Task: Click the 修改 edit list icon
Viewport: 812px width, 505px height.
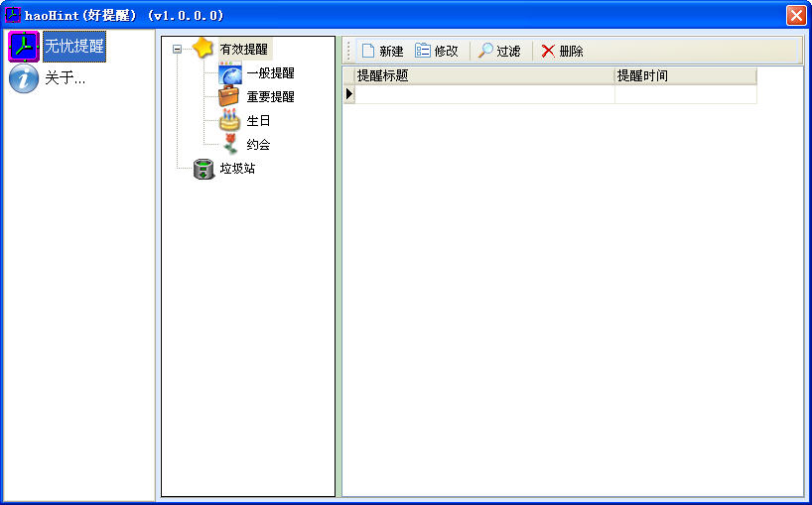Action: pyautogui.click(x=423, y=51)
